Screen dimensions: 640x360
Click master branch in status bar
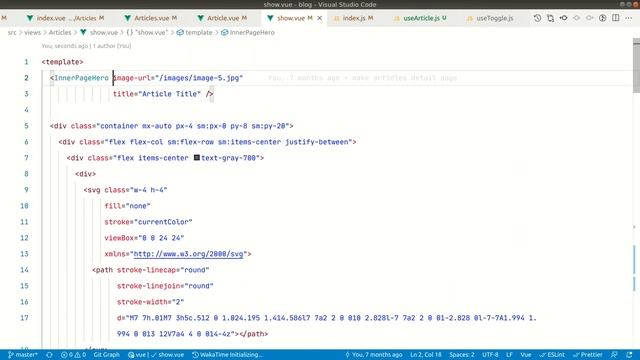(23, 355)
